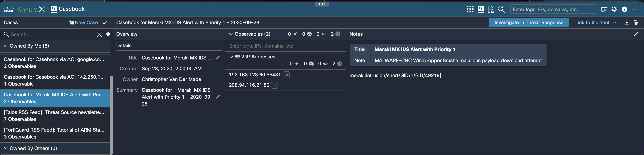The height and width of the screenshot is (155, 644).
Task: Open the Casebook icon in top toolbar
Action: 481,9
